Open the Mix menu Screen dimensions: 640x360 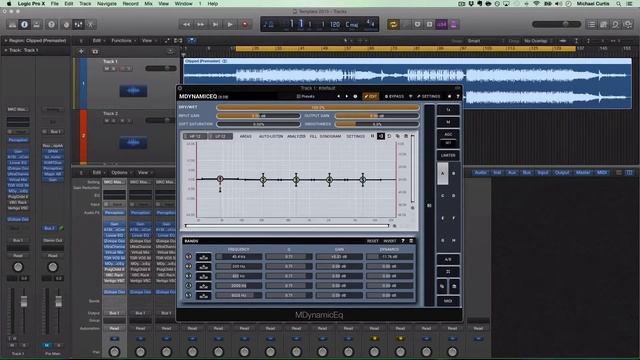point(148,3)
